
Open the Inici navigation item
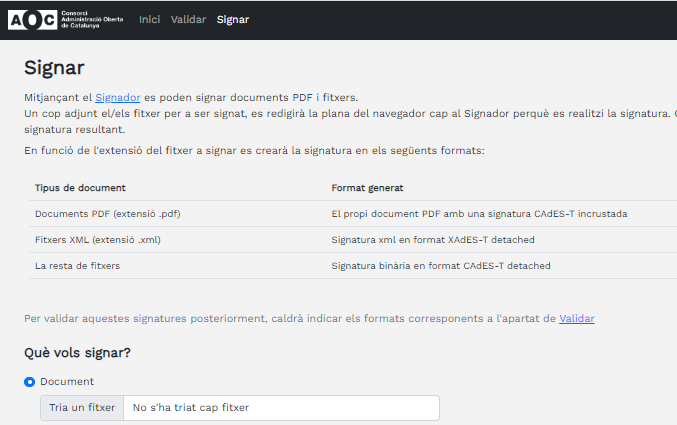click(149, 19)
